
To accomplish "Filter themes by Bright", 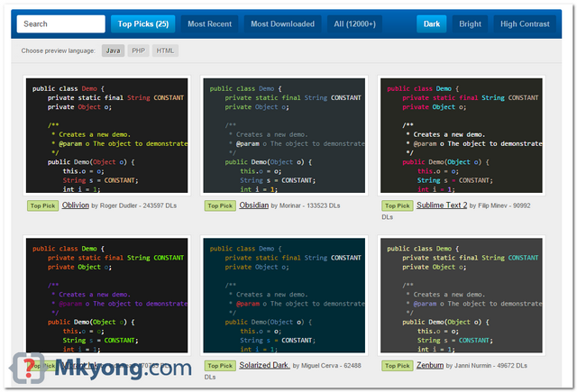I will point(470,24).
